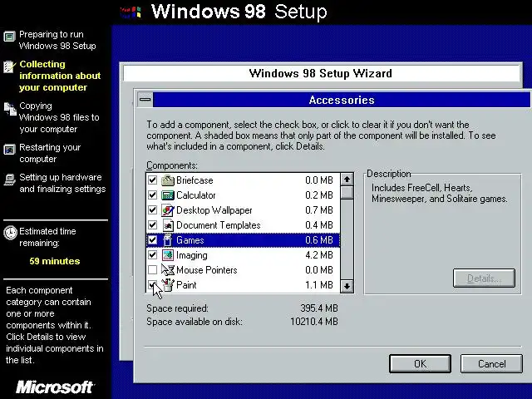Click the Windows logo in header
The image size is (532, 399).
(x=131, y=12)
